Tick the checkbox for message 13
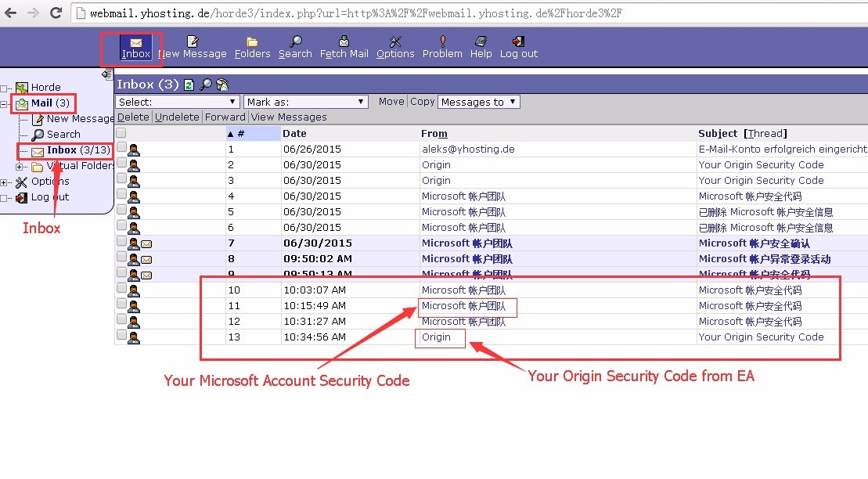The width and height of the screenshot is (868, 479). click(x=121, y=336)
